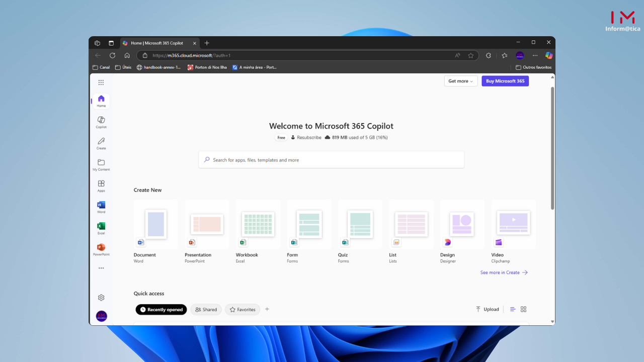The width and height of the screenshot is (644, 362).
Task: Open the account profile avatar in sidebar
Action: [x=102, y=316]
